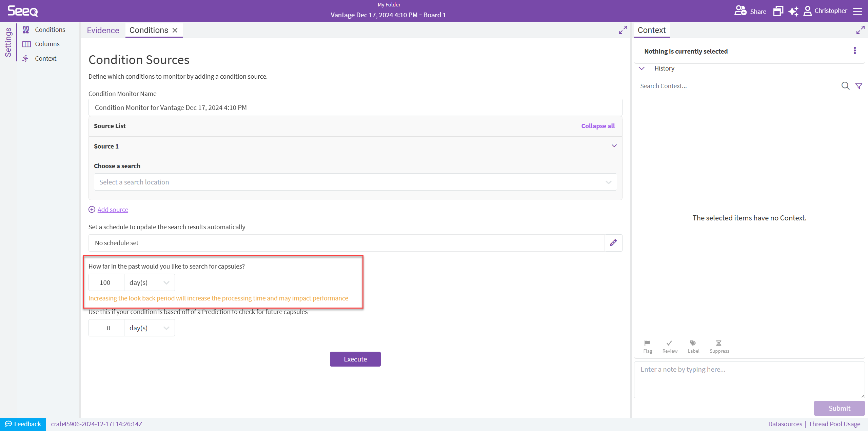
Task: Expand the Conditions panel to full size
Action: pos(623,30)
